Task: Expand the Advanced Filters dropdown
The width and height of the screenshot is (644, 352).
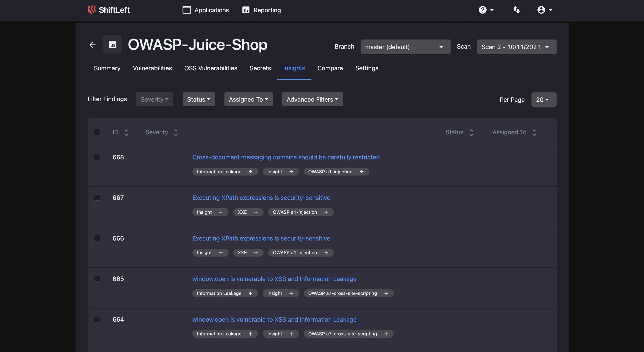Action: point(313,99)
